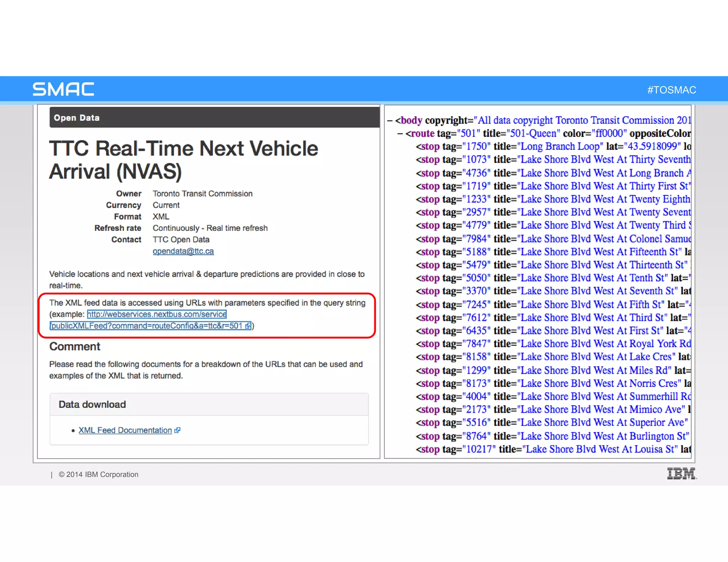Open the XML Feed Documentation link
Viewport: 728px width, 562px height.
(125, 430)
